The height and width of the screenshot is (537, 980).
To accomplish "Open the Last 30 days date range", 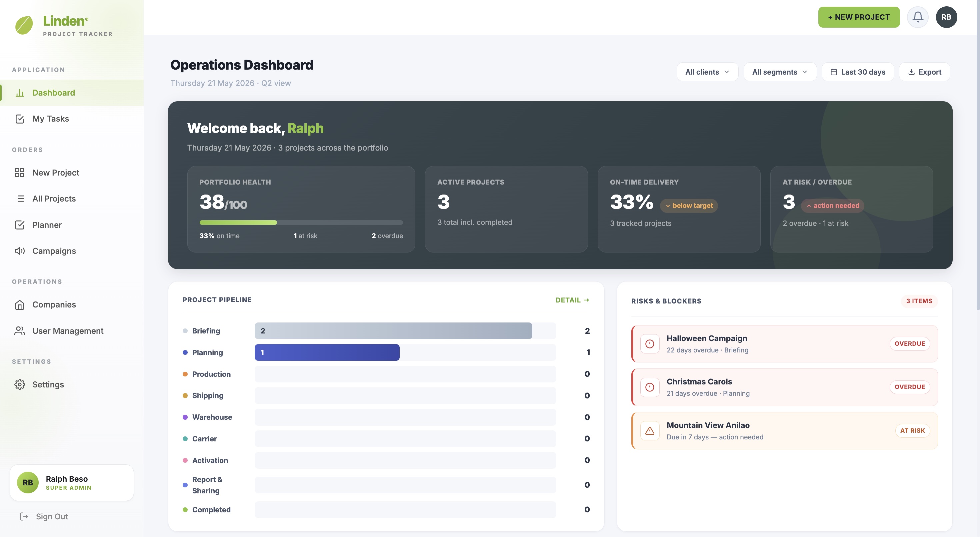I will coord(858,72).
